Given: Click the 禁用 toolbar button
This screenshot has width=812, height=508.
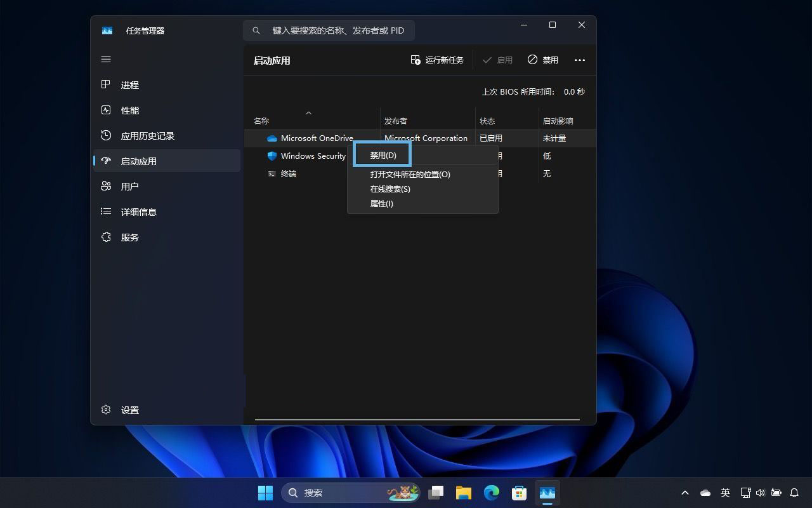Looking at the screenshot, I should point(543,60).
